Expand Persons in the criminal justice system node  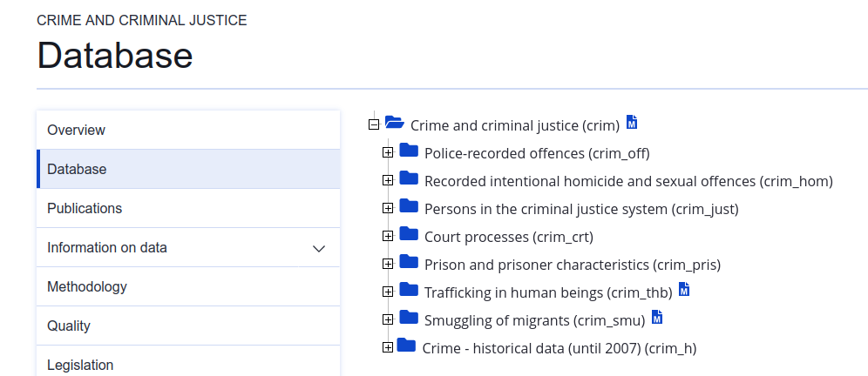point(388,209)
